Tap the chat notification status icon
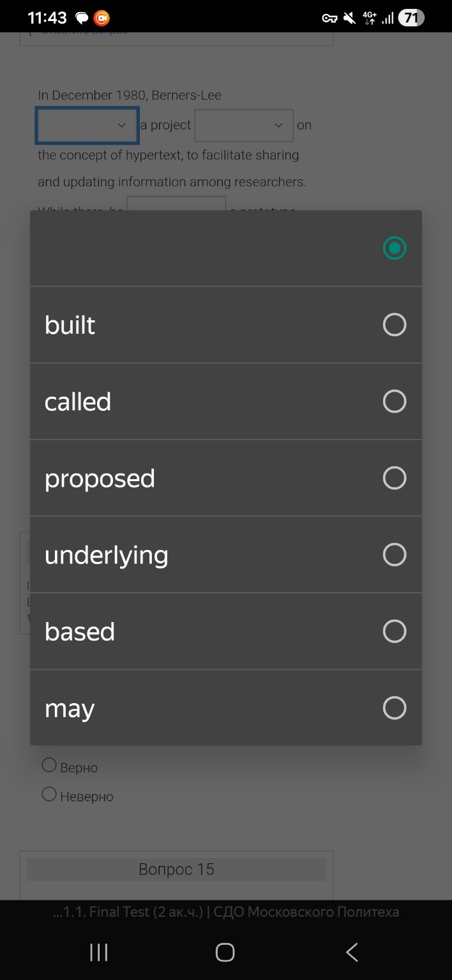The height and width of the screenshot is (980, 452). [82, 18]
